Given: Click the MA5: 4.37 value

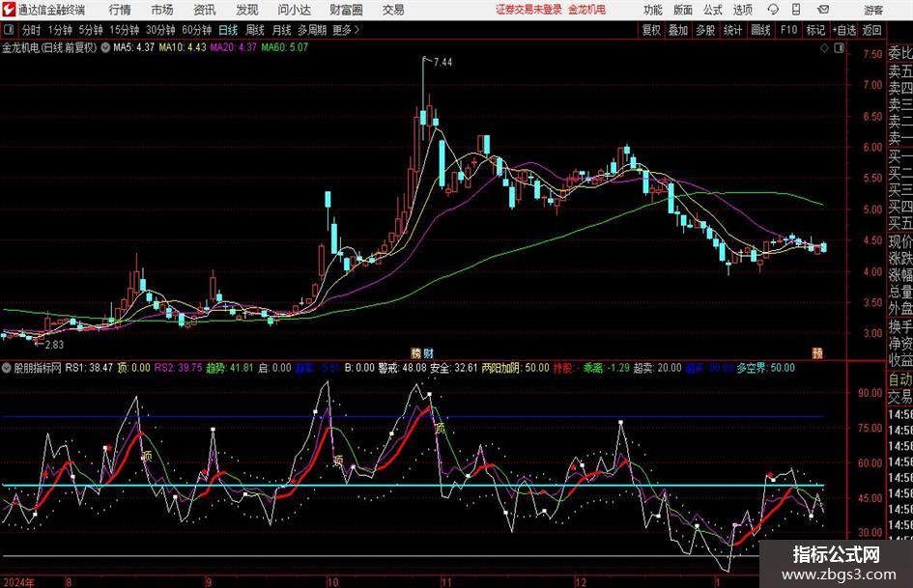Looking at the screenshot, I should [x=133, y=47].
